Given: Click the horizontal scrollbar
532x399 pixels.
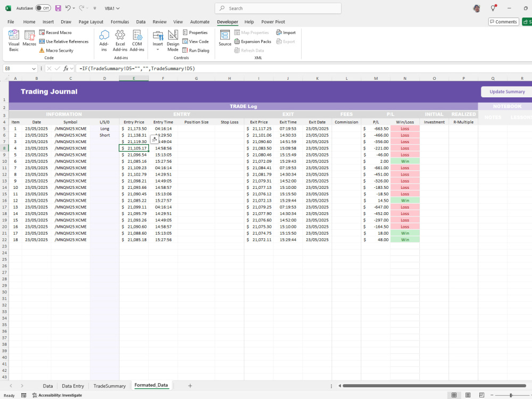Looking at the screenshot, I should click(434, 386).
